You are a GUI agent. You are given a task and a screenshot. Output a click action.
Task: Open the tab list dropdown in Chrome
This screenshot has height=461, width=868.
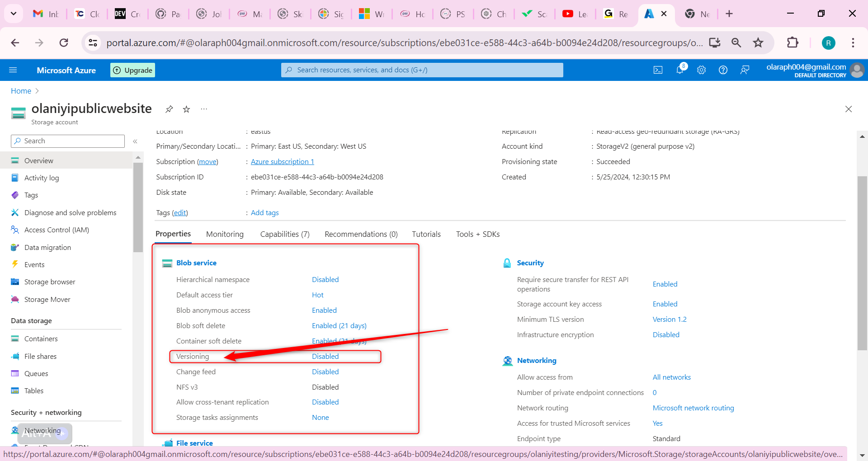(14, 14)
